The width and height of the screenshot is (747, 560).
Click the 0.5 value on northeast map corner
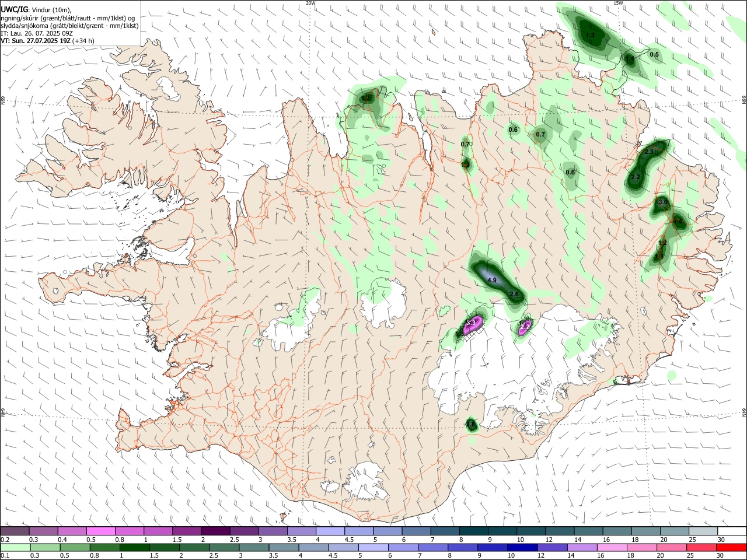[x=654, y=55]
